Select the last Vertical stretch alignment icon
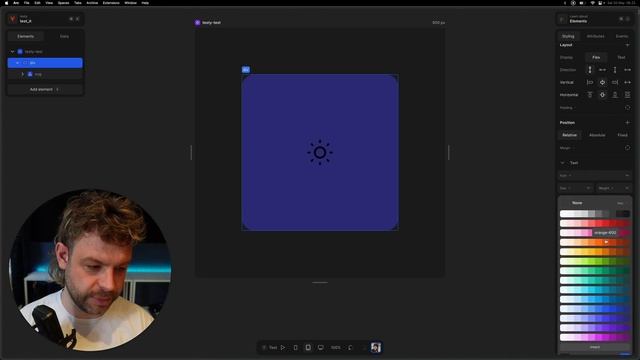640x360 pixels. 627,82
